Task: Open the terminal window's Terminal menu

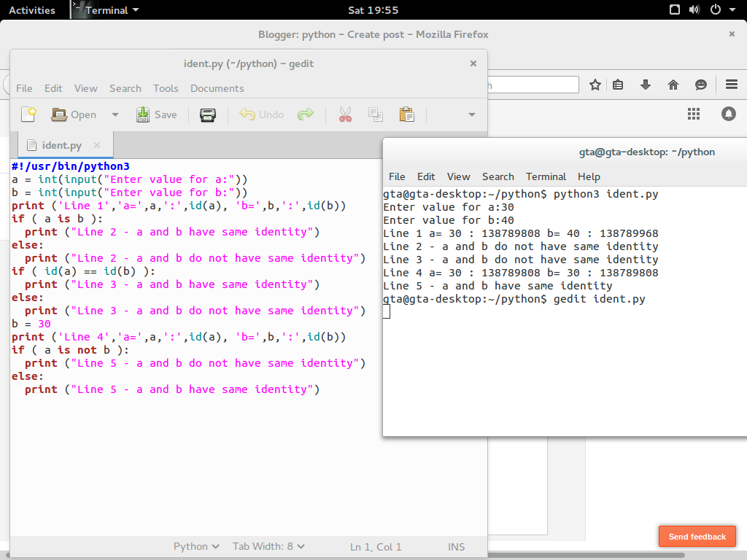Action: (x=546, y=176)
